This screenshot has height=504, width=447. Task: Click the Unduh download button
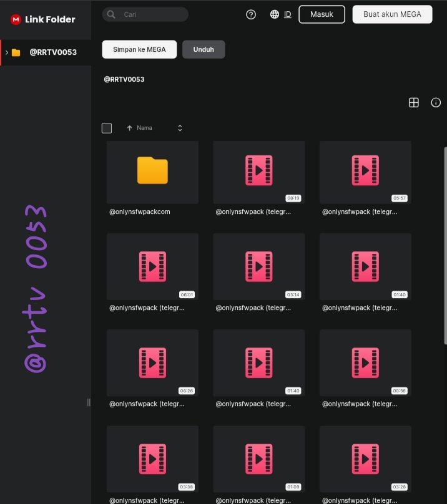(204, 49)
